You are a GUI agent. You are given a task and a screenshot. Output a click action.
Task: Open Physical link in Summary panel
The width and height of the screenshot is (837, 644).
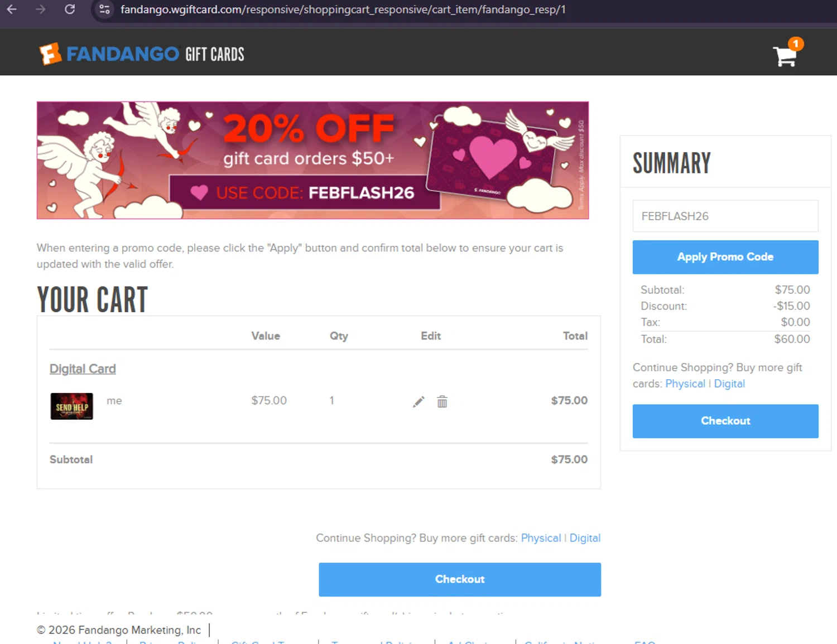click(x=685, y=384)
